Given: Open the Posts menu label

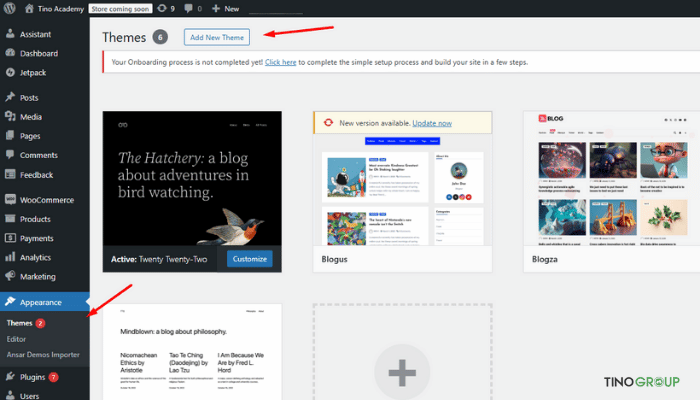Looking at the screenshot, I should tap(29, 98).
